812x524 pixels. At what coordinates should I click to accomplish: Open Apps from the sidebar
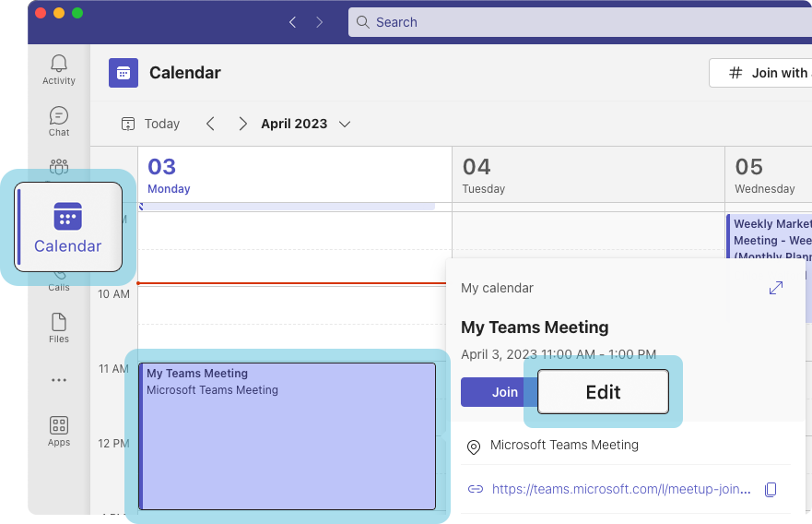pos(58,431)
